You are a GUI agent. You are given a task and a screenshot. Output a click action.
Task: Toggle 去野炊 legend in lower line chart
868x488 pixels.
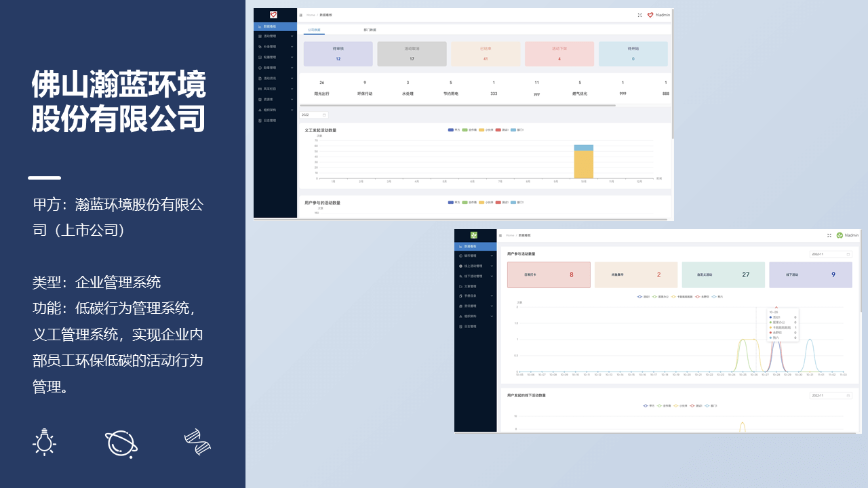[702, 297]
